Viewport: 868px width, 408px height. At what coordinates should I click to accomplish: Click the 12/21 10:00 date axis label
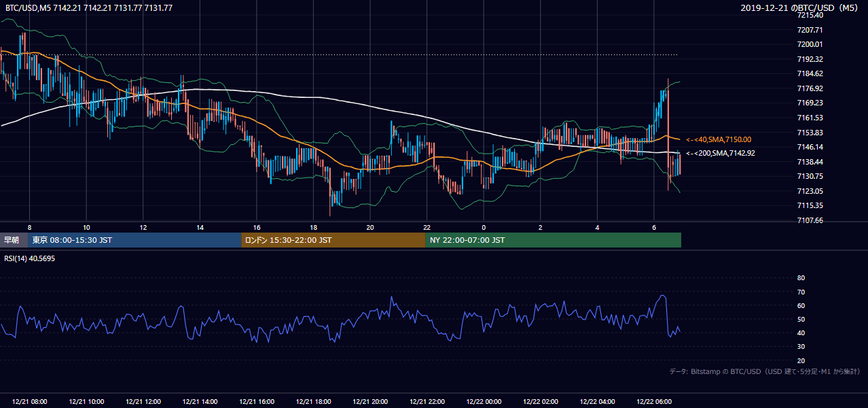coord(86,402)
